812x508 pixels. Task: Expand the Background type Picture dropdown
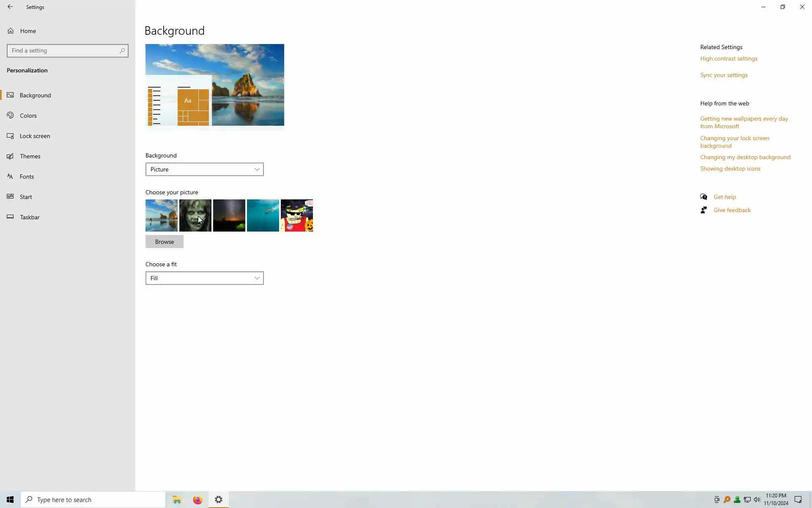(x=204, y=169)
